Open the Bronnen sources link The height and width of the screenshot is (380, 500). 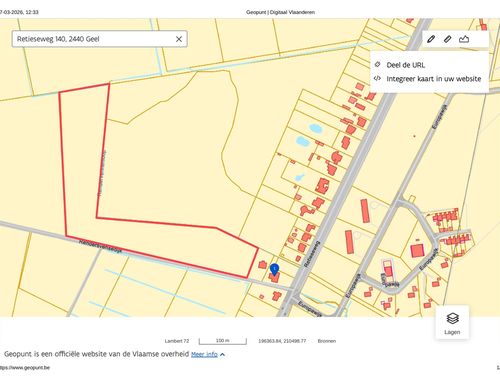tap(327, 341)
